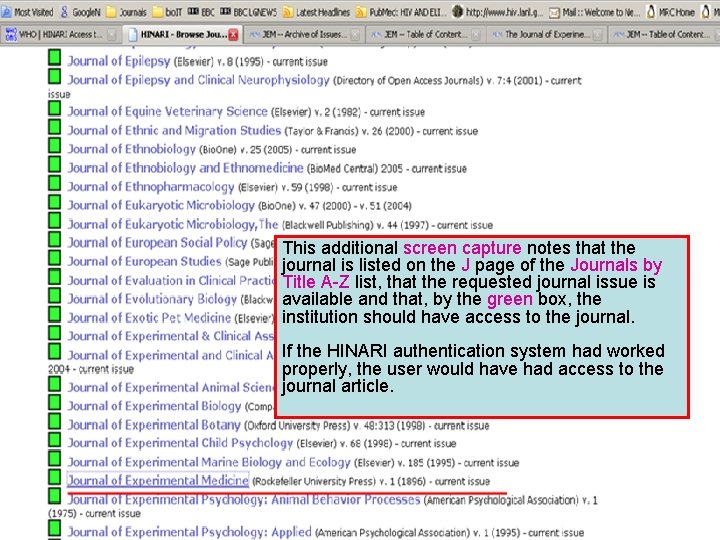The height and width of the screenshot is (540, 720).
Task: Open the Mail :: Welcome bookmark
Action: [595, 12]
